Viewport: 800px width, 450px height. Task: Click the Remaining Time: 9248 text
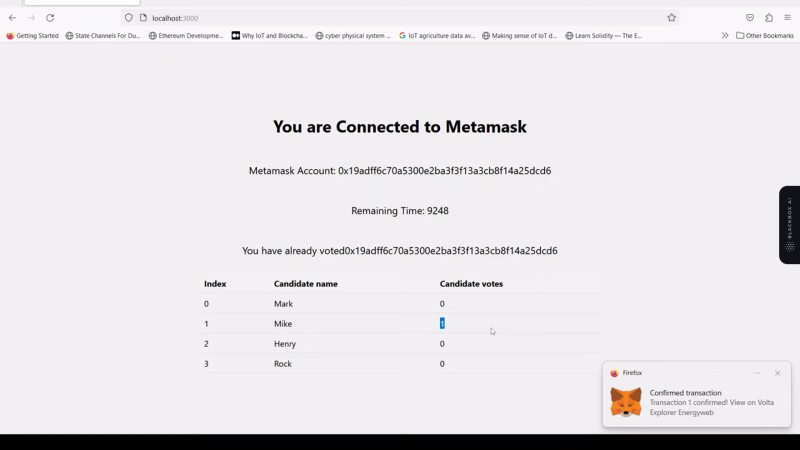(x=399, y=211)
